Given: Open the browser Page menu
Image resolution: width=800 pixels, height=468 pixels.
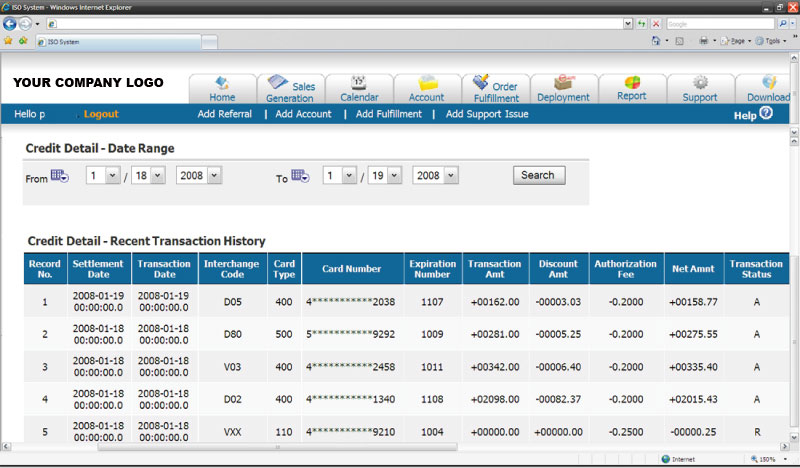Looking at the screenshot, I should click(735, 41).
